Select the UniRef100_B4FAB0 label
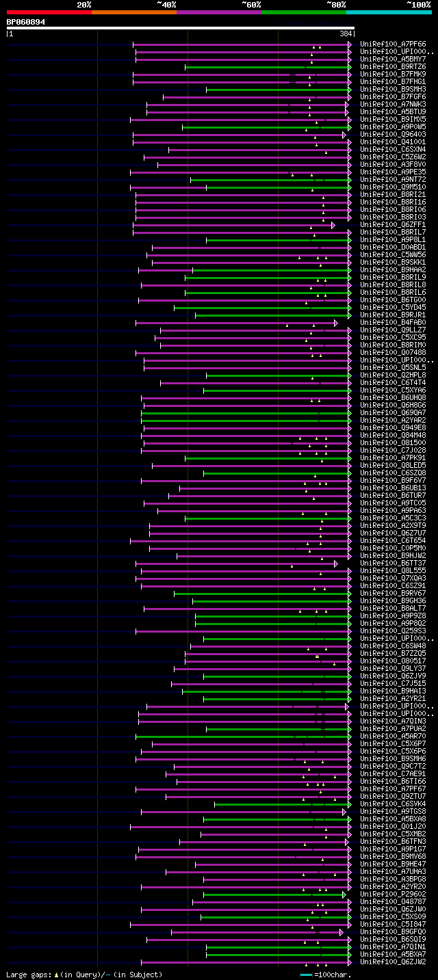The image size is (438, 980). tap(393, 323)
